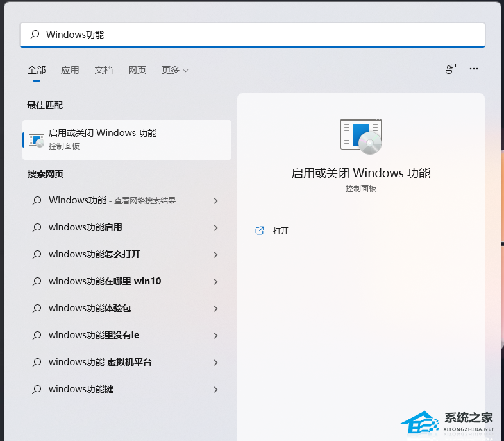Open best match 启用或关闭 Windows 功能
Screen dimensions: 504x441
[x=127, y=140]
